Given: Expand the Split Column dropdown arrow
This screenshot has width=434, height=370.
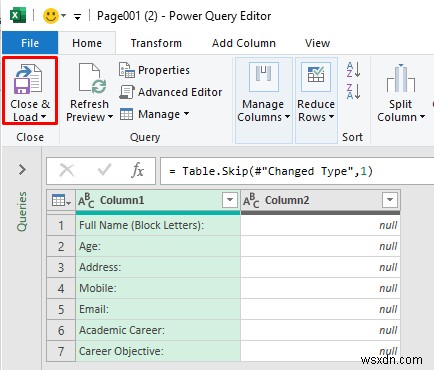Looking at the screenshot, I should point(422,117).
